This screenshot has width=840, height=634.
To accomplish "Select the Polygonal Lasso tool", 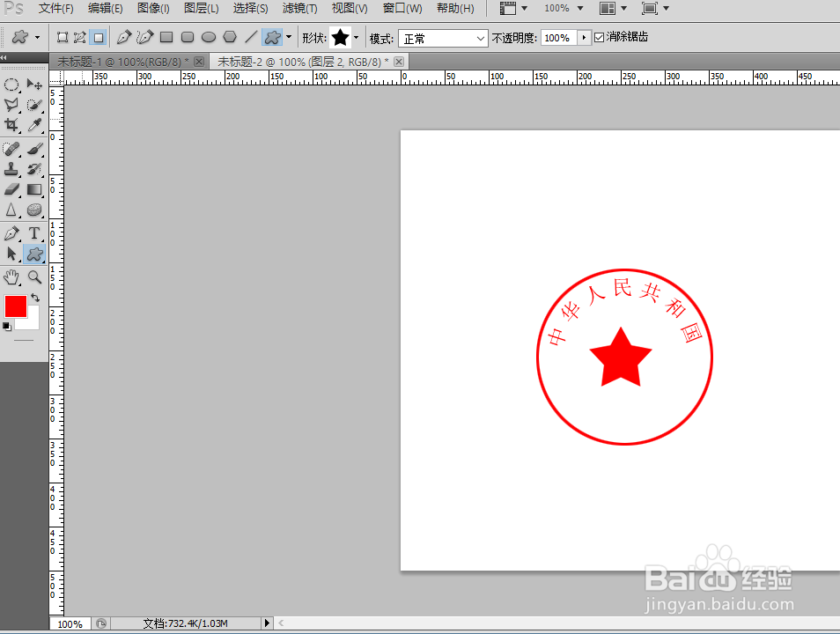I will click(11, 105).
